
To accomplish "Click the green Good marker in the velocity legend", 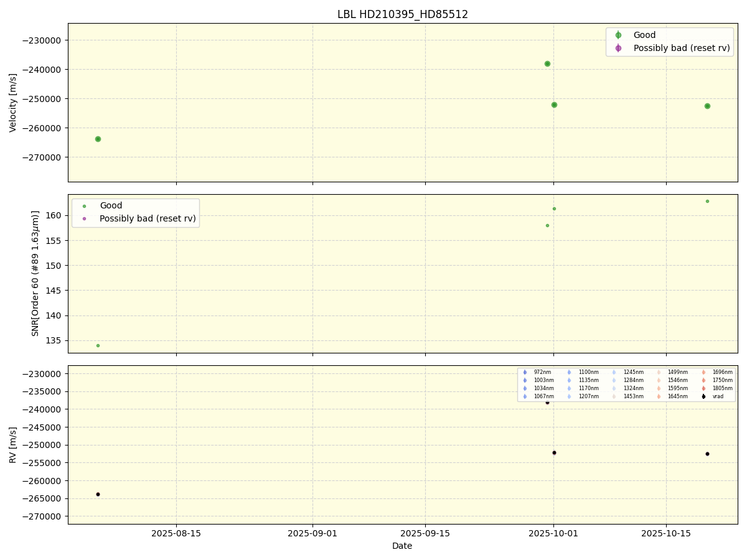I will pyautogui.click(x=618, y=35).
